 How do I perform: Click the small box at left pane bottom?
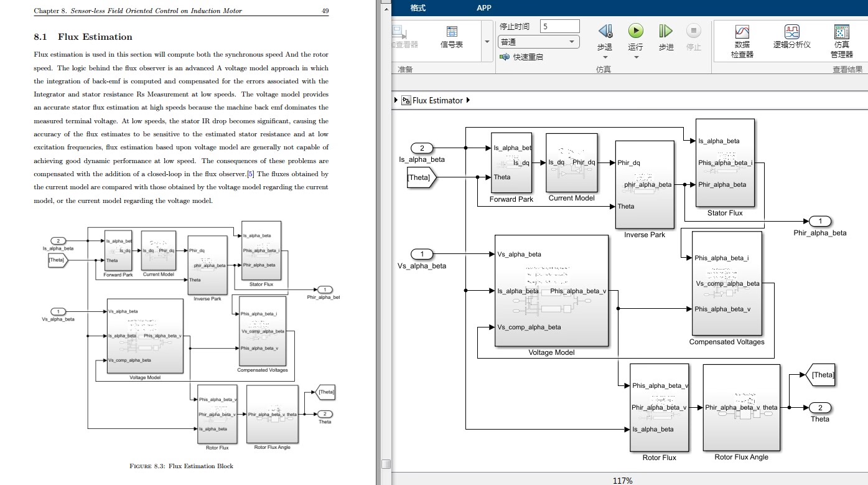click(386, 464)
